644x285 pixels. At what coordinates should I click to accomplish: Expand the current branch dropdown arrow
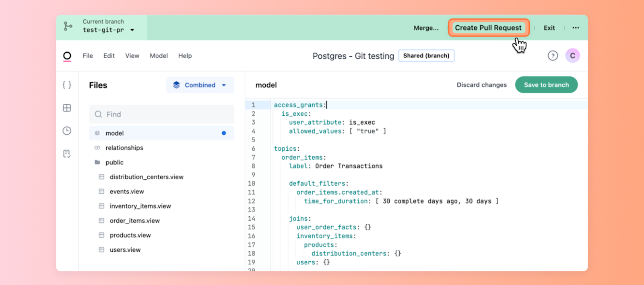(x=132, y=30)
